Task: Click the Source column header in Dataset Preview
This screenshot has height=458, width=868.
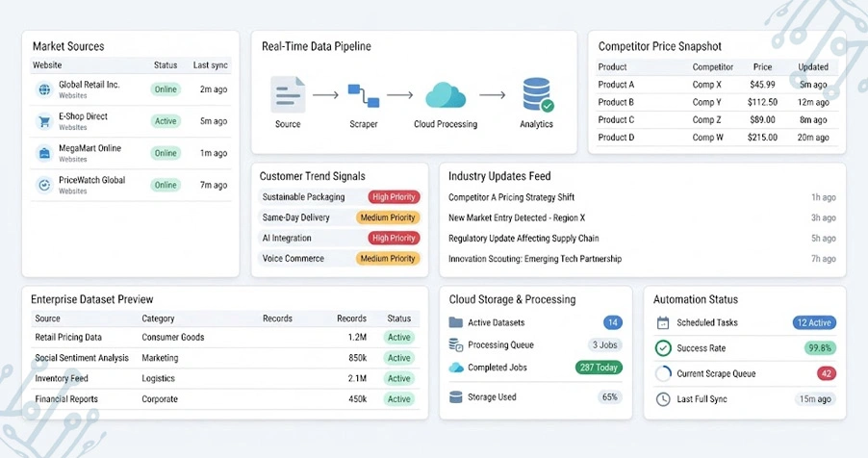Action: (x=47, y=318)
